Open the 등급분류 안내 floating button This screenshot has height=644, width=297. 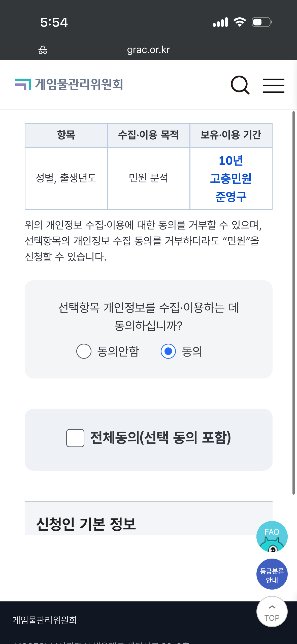(x=272, y=574)
